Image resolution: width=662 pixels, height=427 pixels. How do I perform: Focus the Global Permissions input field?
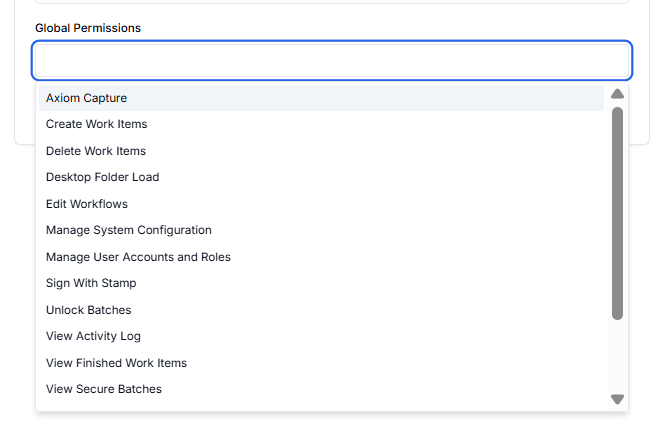(332, 60)
